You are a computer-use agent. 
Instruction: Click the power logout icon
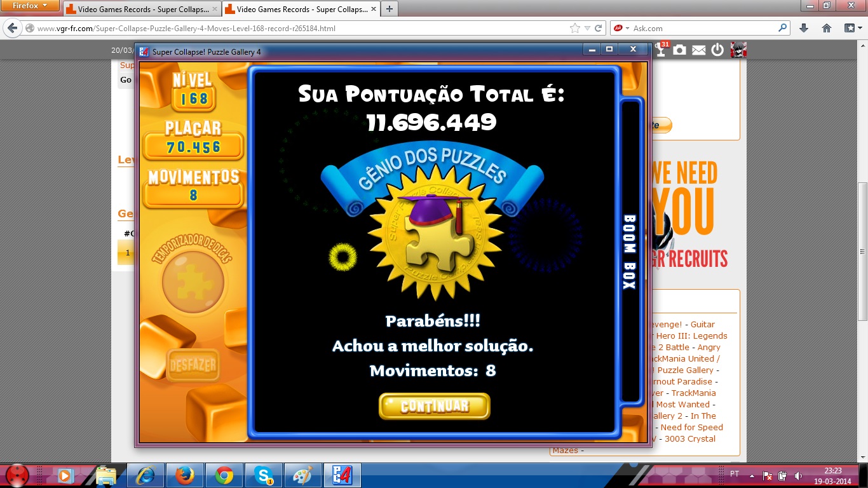(717, 50)
